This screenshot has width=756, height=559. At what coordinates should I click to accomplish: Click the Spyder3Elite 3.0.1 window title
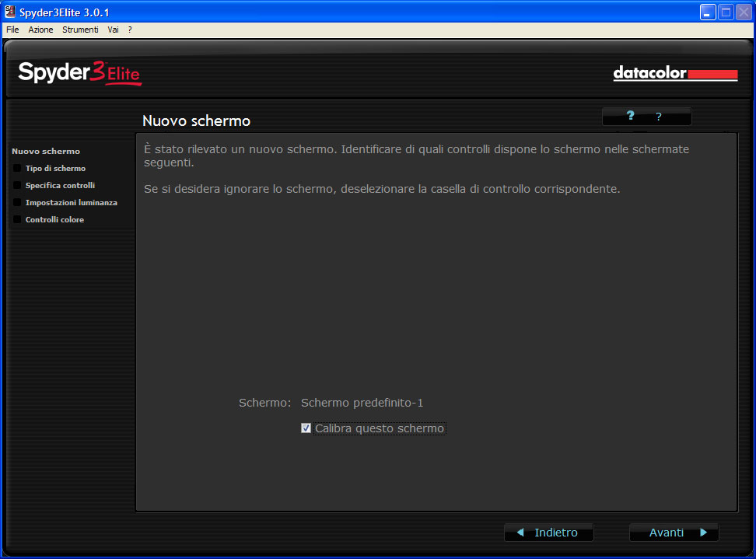point(64,12)
